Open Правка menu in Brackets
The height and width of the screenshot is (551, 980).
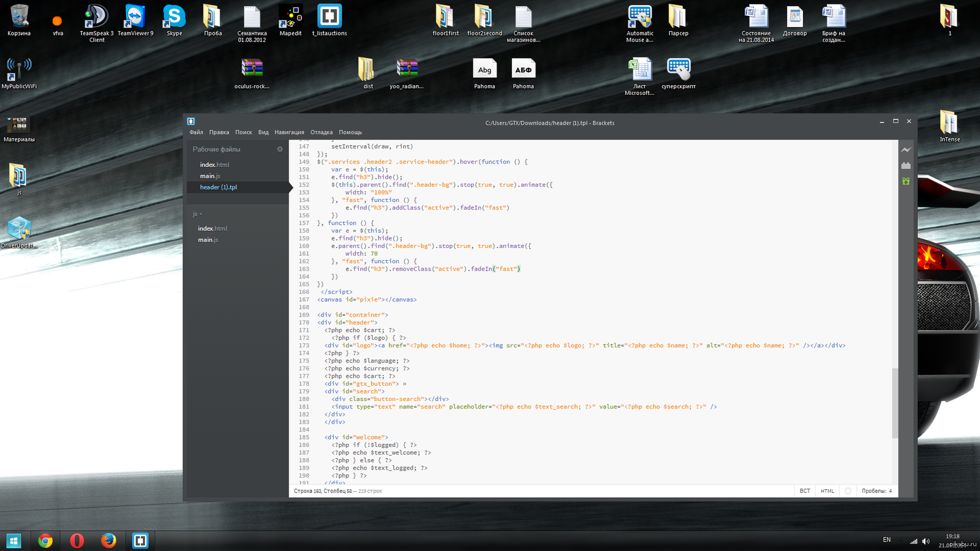219,132
